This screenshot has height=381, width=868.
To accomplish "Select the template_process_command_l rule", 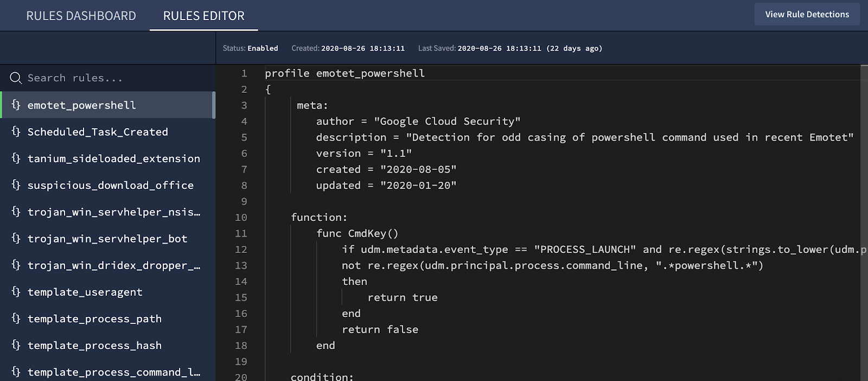I will click(107, 371).
